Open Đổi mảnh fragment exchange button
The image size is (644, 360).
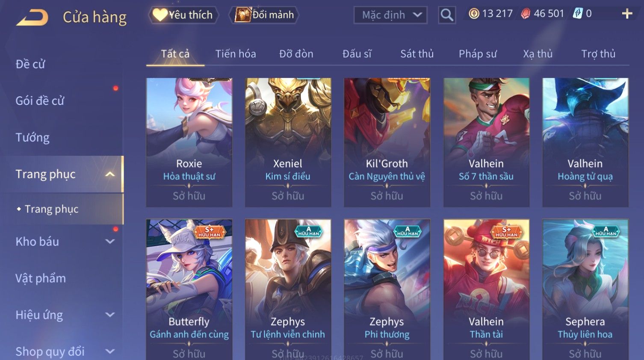pyautogui.click(x=264, y=15)
